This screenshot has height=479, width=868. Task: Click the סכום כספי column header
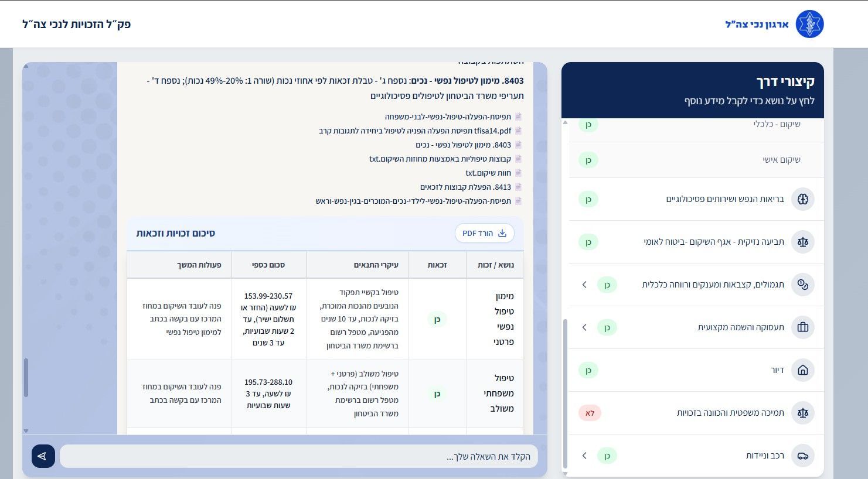268,265
